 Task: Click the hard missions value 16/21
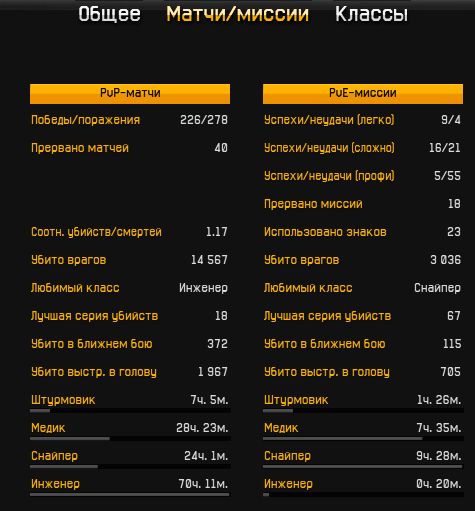[x=445, y=148]
